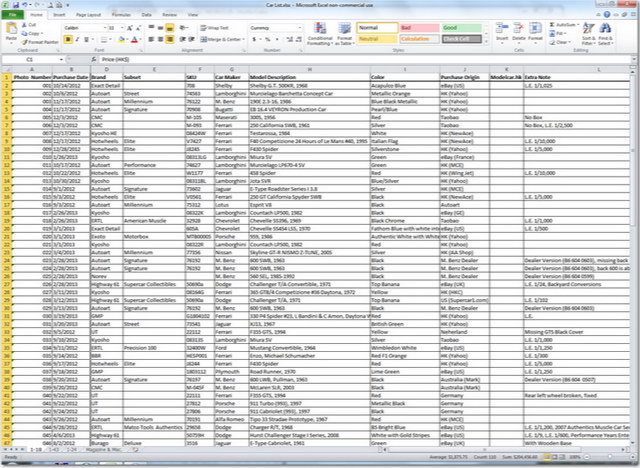Switch to the Insert ribbon tab
640x468 pixels.
(59, 15)
